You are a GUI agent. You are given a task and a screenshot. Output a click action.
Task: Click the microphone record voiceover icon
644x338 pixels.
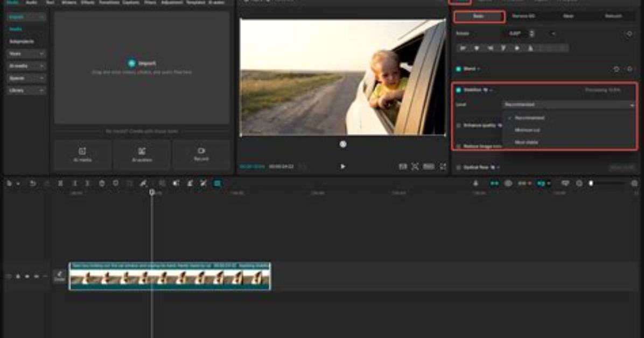[x=475, y=184]
